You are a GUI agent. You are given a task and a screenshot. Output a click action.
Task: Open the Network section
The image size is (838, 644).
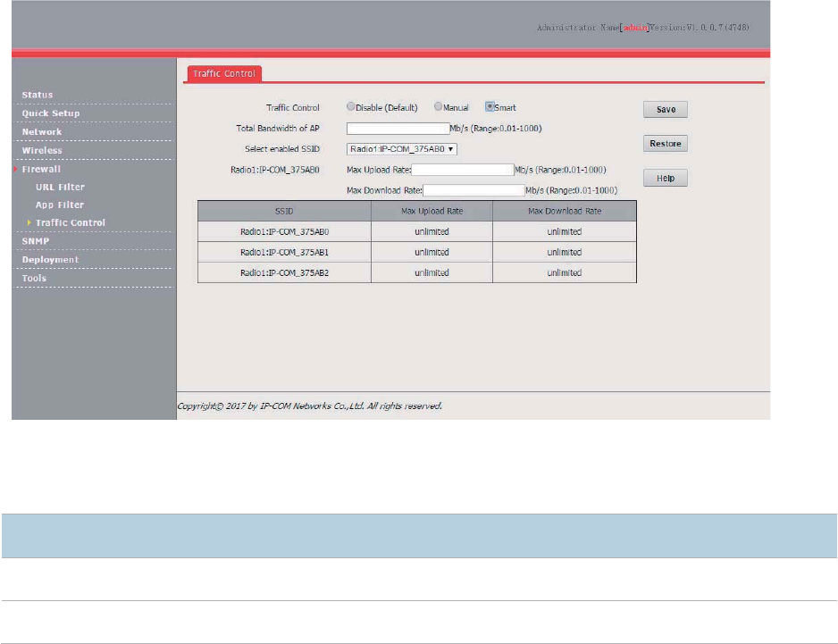pos(42,132)
